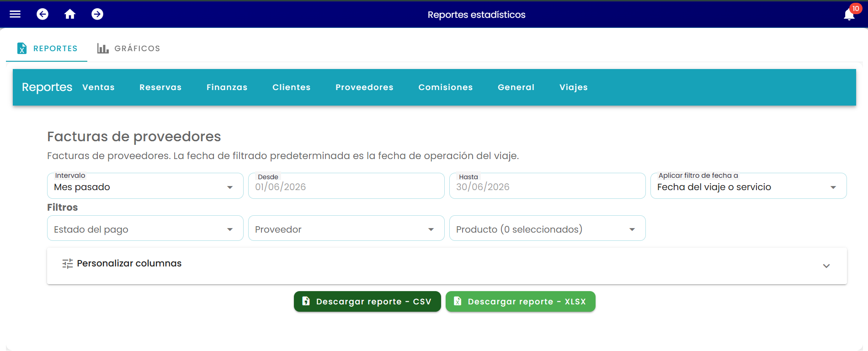Expand the Personalizar columnas chevron
Screen dimensions: 868x351
(x=826, y=266)
